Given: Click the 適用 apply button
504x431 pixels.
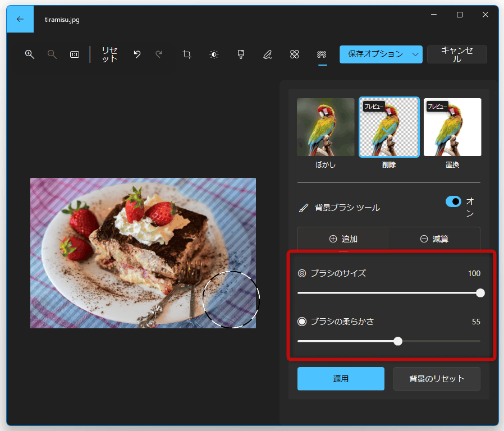Looking at the screenshot, I should point(341,379).
